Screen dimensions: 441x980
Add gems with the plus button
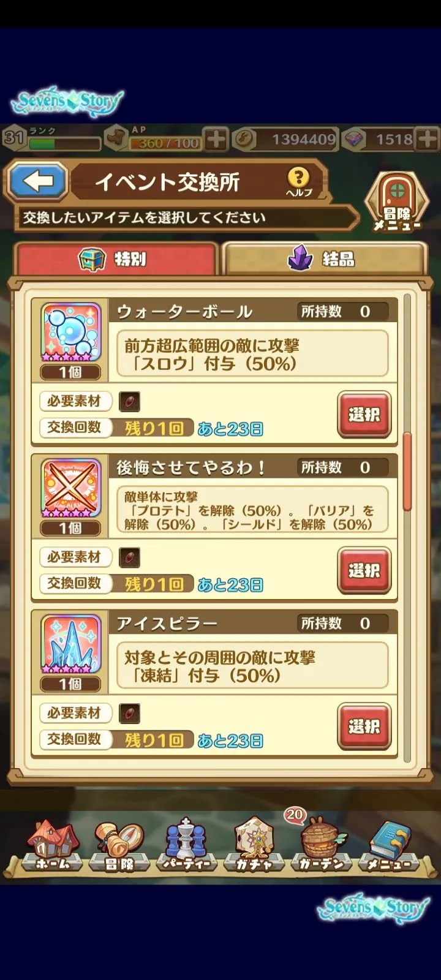click(x=428, y=139)
